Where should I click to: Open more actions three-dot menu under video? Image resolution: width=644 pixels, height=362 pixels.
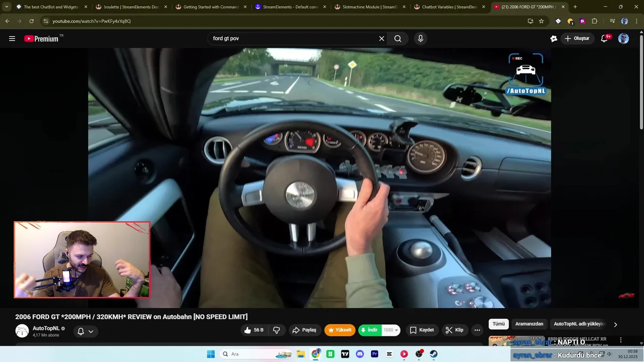coord(477,330)
